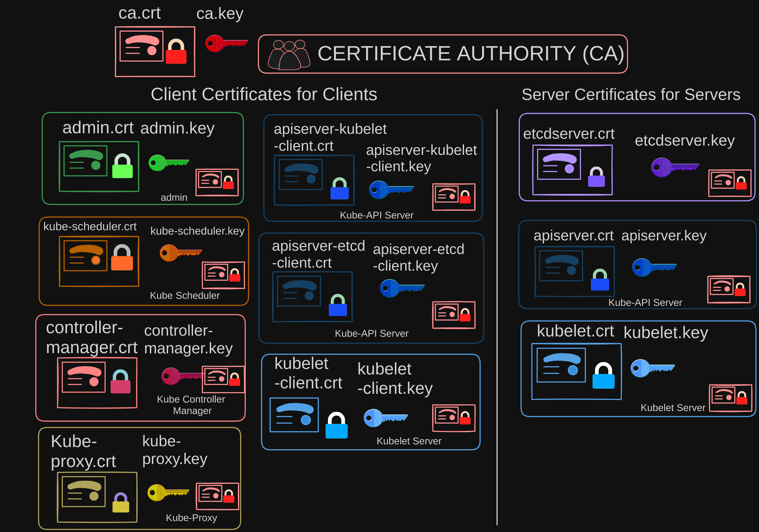The height and width of the screenshot is (532, 759).
Task: Click the three-people group icon in CA banner
Action: (289, 55)
